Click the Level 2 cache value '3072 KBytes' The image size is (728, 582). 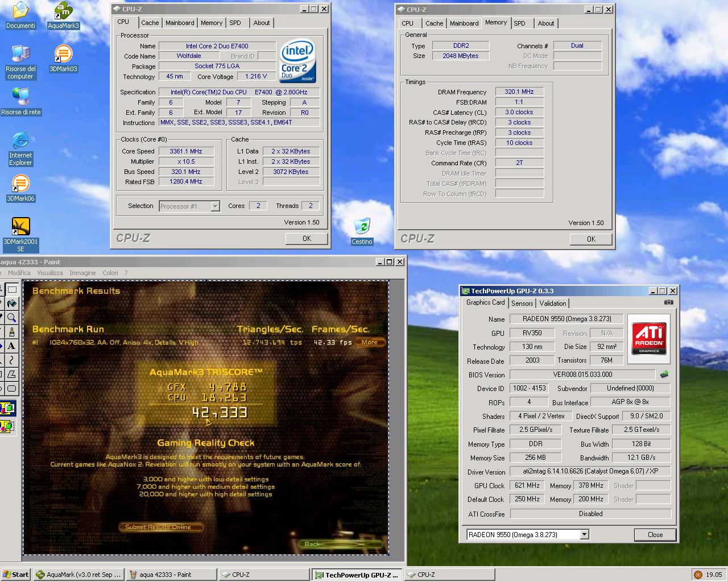[291, 172]
